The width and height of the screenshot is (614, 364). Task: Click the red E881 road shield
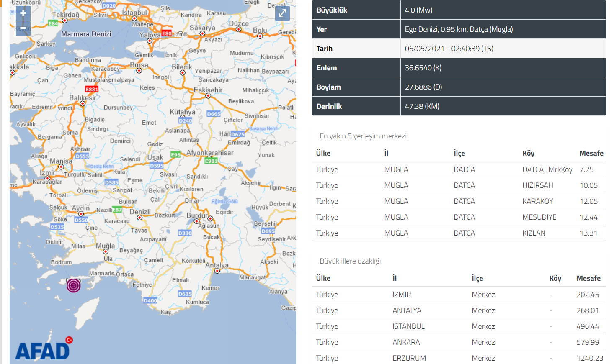coord(92,89)
